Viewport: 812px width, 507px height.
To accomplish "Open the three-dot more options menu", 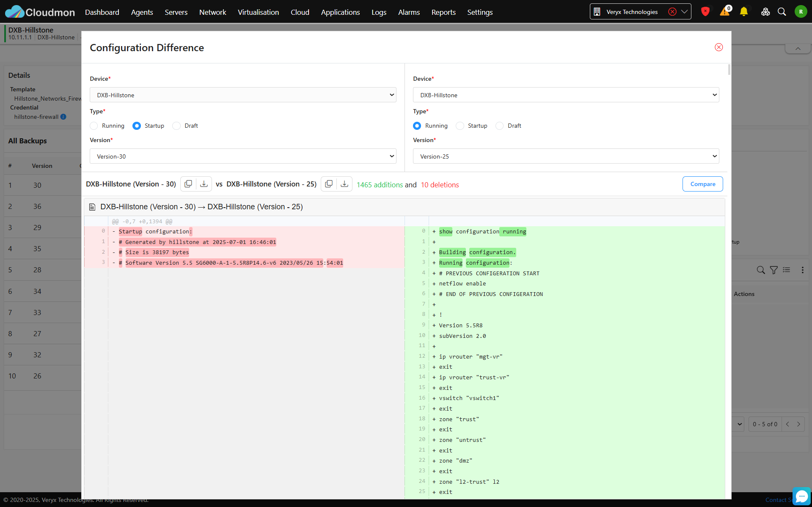I will click(x=802, y=270).
